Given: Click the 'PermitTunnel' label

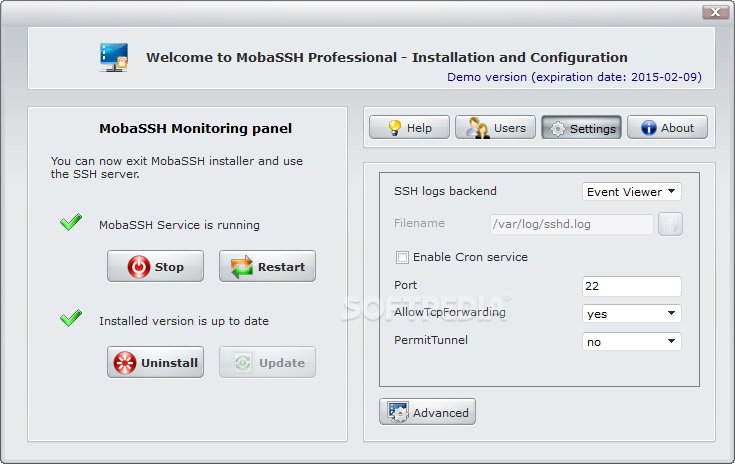Looking at the screenshot, I should click(431, 340).
